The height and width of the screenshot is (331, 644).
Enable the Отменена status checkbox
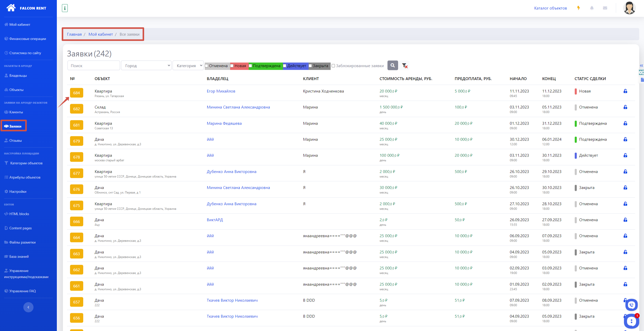pos(207,66)
